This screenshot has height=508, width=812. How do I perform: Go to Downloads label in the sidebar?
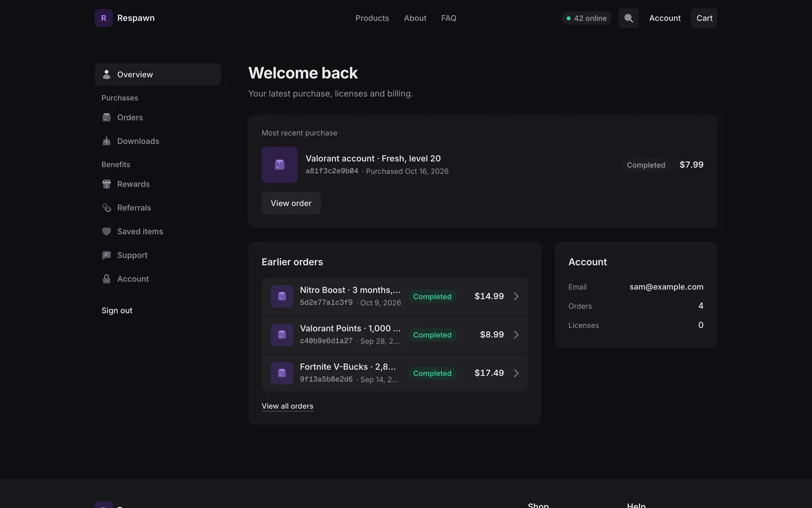tap(138, 141)
